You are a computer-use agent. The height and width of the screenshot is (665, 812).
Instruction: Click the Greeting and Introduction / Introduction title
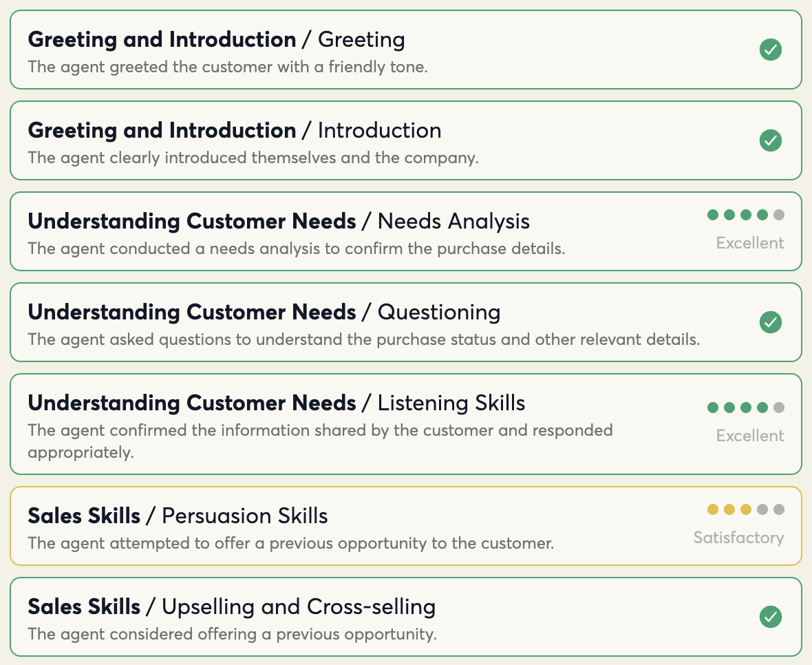pyautogui.click(x=234, y=130)
